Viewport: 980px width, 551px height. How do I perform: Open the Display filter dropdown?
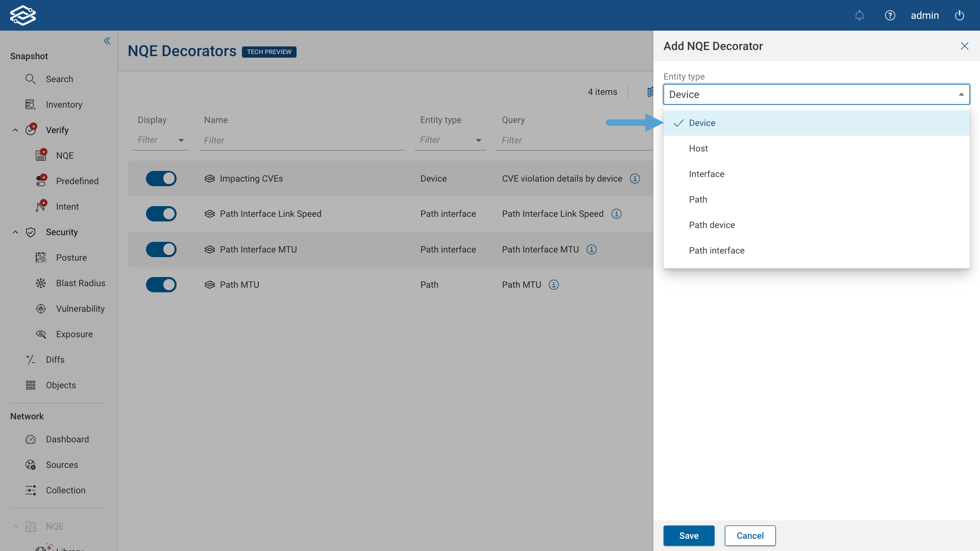tap(160, 140)
